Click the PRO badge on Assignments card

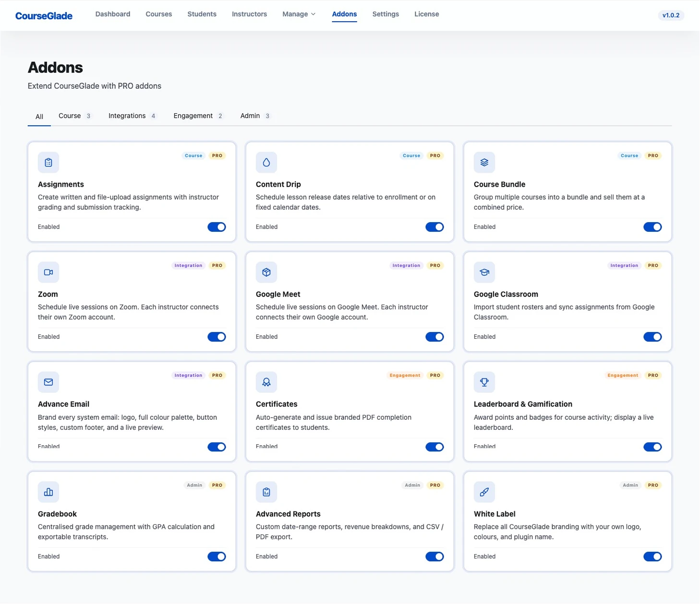click(217, 155)
